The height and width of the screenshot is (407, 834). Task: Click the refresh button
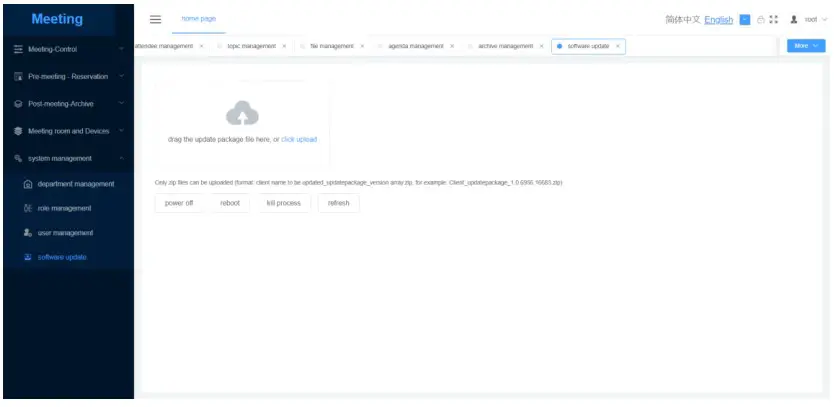coord(339,203)
